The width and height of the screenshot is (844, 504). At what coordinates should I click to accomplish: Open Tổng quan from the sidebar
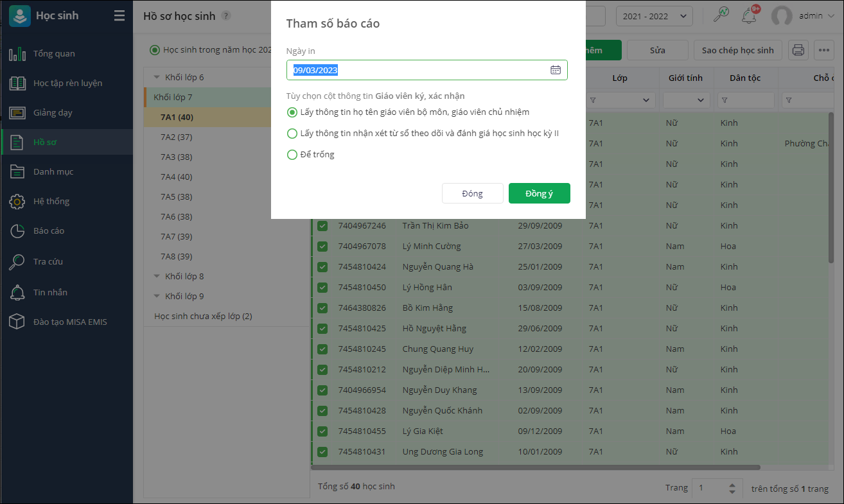pos(67,53)
